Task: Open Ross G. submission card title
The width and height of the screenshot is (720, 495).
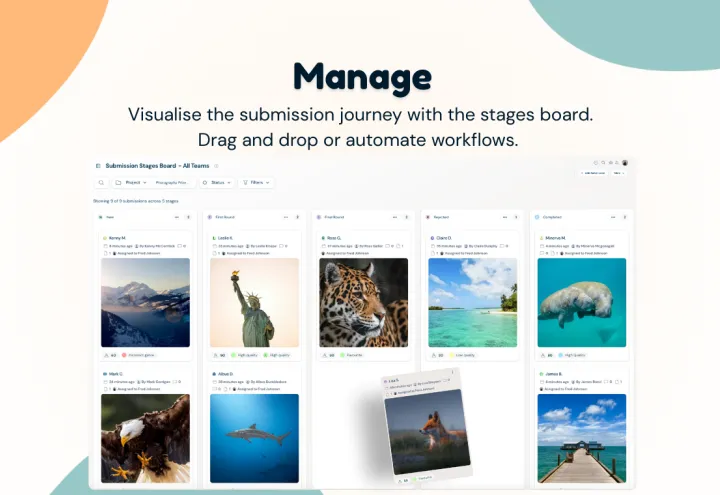Action: tap(334, 238)
